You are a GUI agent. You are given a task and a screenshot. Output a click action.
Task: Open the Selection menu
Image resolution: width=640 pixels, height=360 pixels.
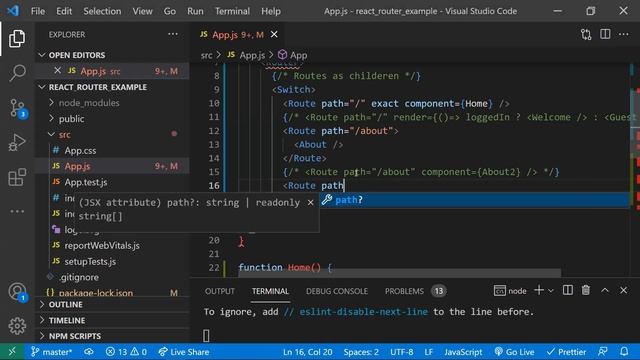[102, 11]
